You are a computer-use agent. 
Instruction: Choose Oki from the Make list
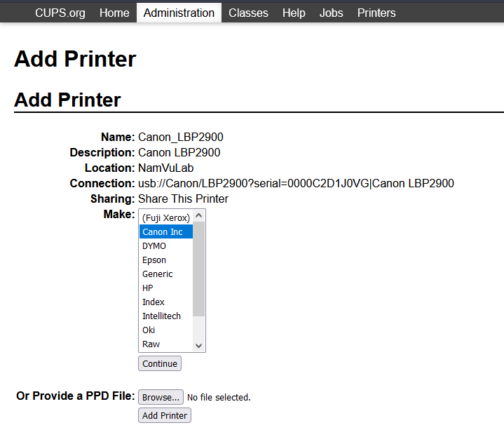166,330
